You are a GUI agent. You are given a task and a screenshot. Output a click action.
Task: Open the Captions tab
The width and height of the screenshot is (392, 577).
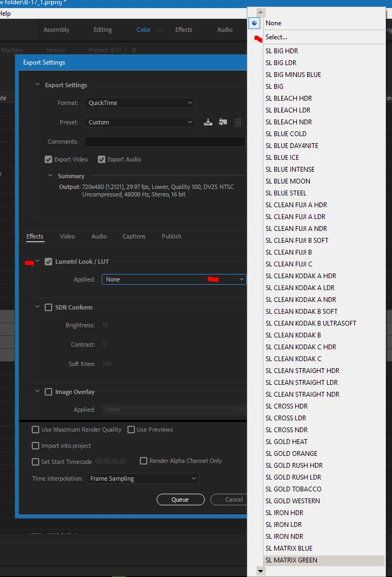[134, 236]
